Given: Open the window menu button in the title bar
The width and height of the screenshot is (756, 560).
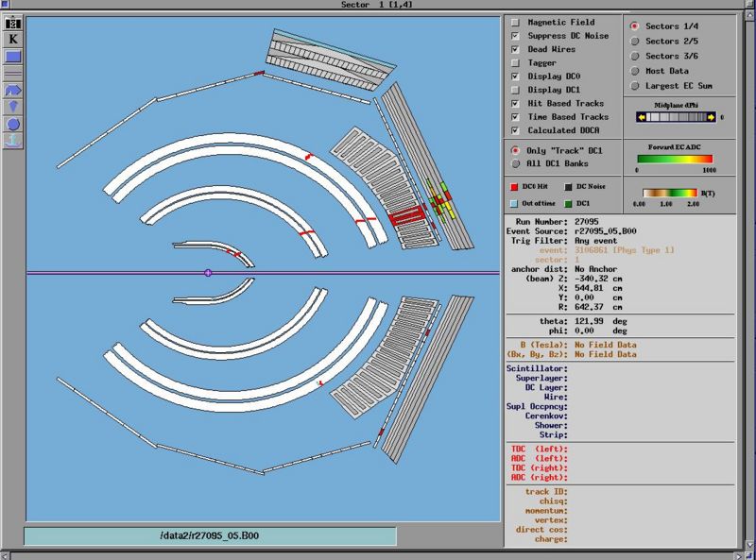Looking at the screenshot, I should click(5, 4).
